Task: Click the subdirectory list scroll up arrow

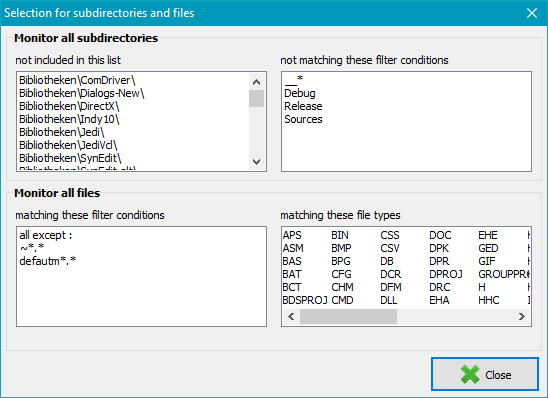Action: 257,82
